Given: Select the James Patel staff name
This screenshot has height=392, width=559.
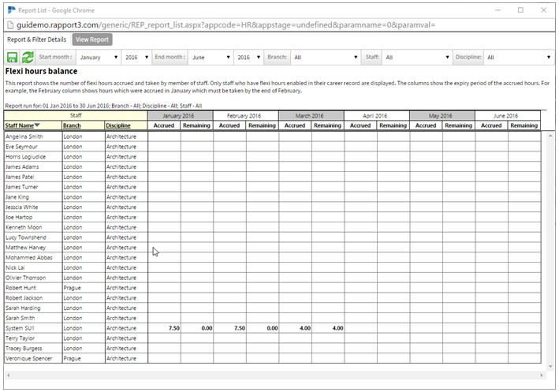Looking at the screenshot, I should tap(20, 177).
